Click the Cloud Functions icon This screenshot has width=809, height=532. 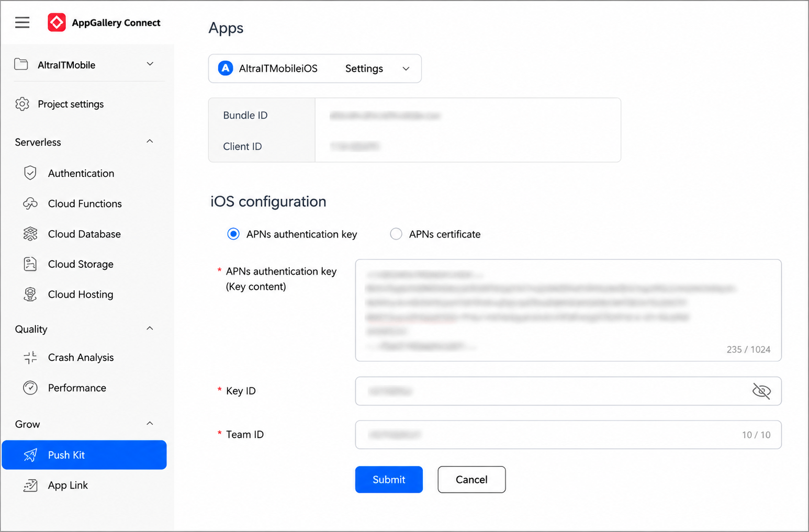tap(30, 203)
